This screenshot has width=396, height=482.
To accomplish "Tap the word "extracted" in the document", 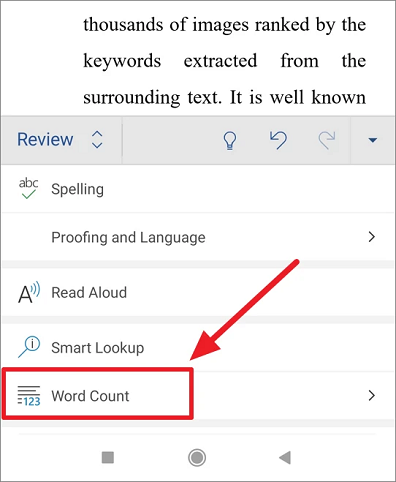I will coord(220,61).
